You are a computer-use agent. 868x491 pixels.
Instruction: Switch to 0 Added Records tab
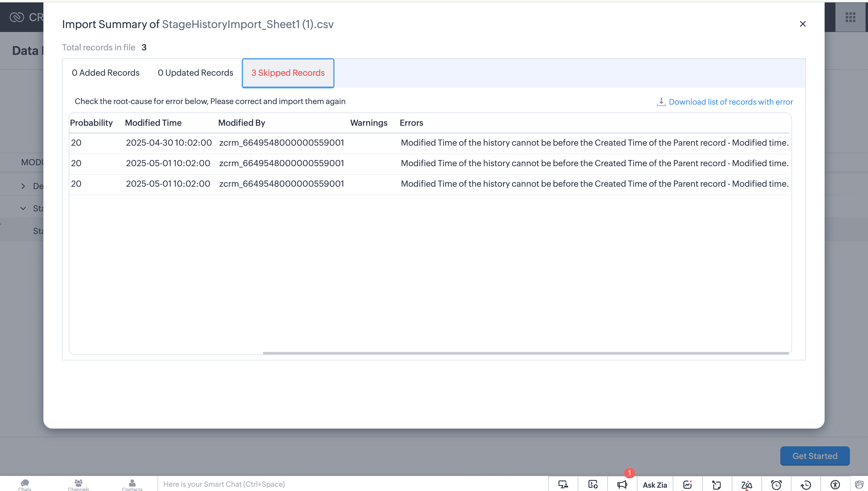[105, 73]
